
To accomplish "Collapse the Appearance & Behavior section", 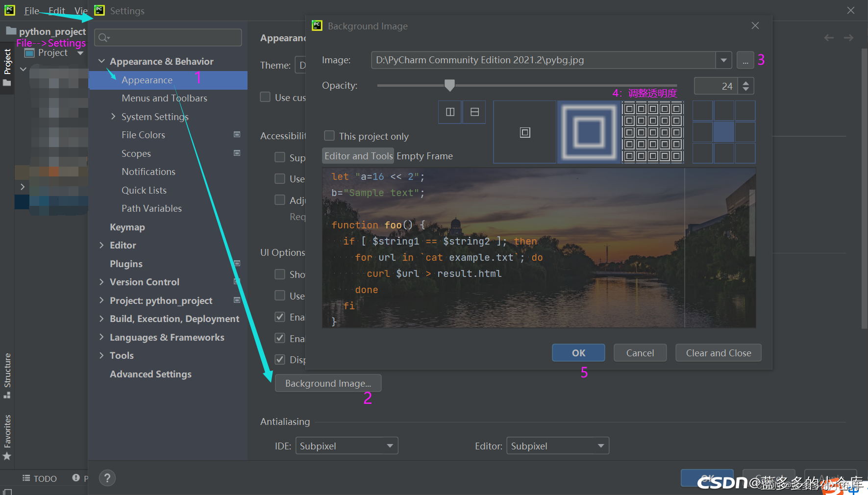I will point(101,61).
